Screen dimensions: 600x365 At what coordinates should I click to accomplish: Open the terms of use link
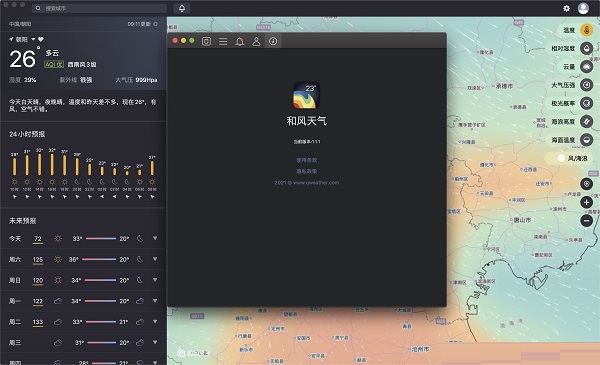tap(307, 160)
